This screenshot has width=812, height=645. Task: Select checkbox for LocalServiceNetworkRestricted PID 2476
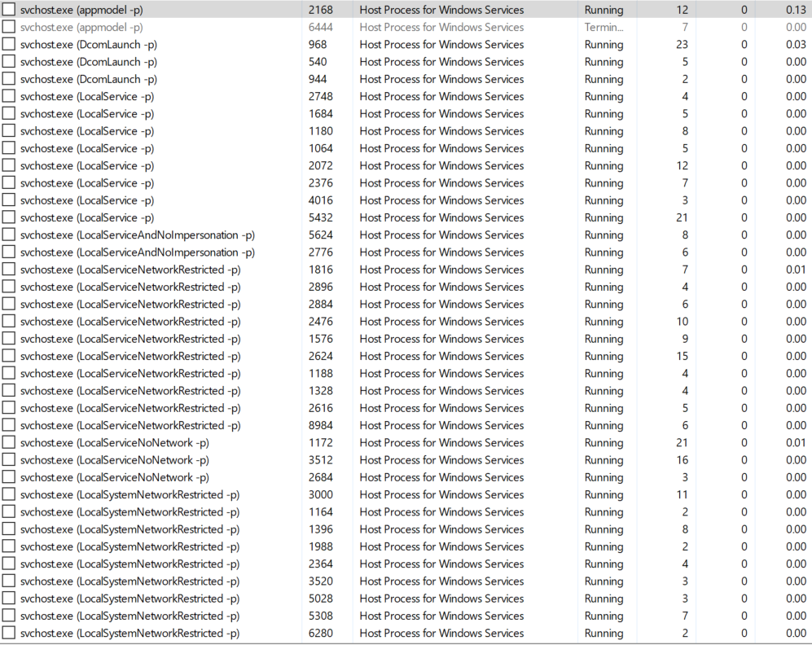(8, 322)
